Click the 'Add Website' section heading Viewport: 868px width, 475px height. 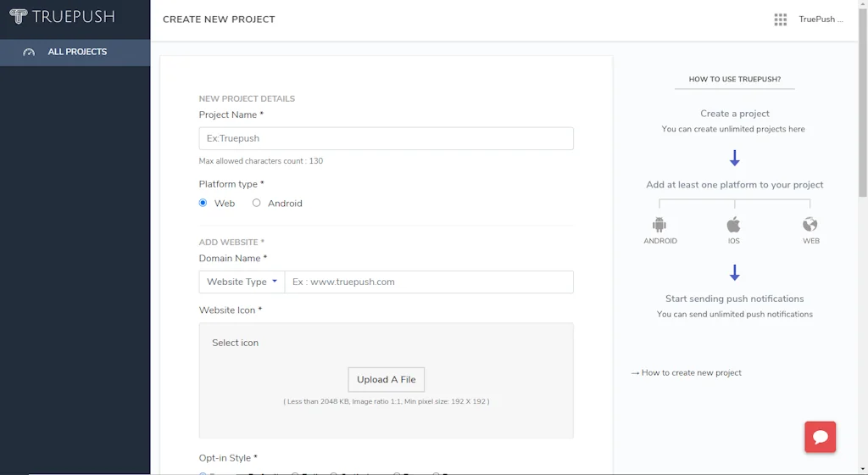(231, 242)
